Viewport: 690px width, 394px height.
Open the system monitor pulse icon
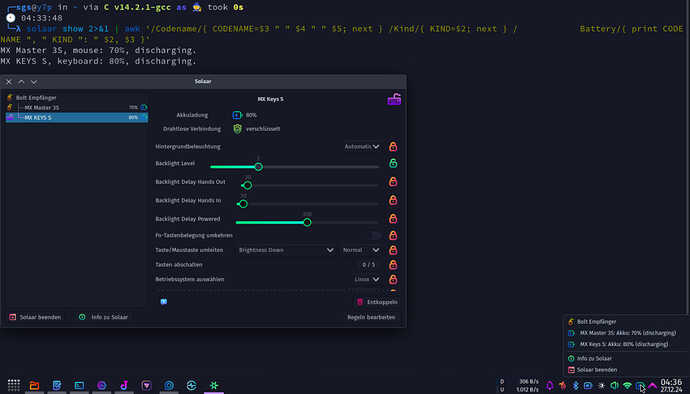pos(191,386)
